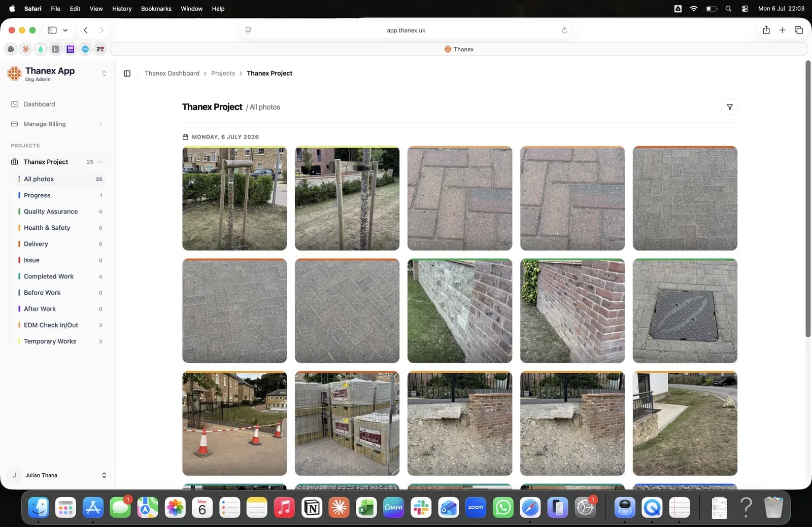The image size is (812, 527).
Task: Select All photos category
Action: pos(59,179)
